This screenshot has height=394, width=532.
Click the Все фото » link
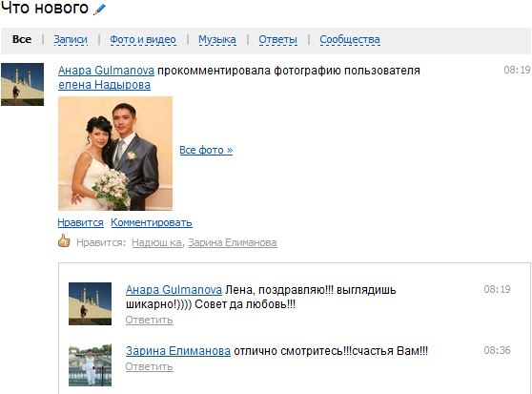point(206,150)
